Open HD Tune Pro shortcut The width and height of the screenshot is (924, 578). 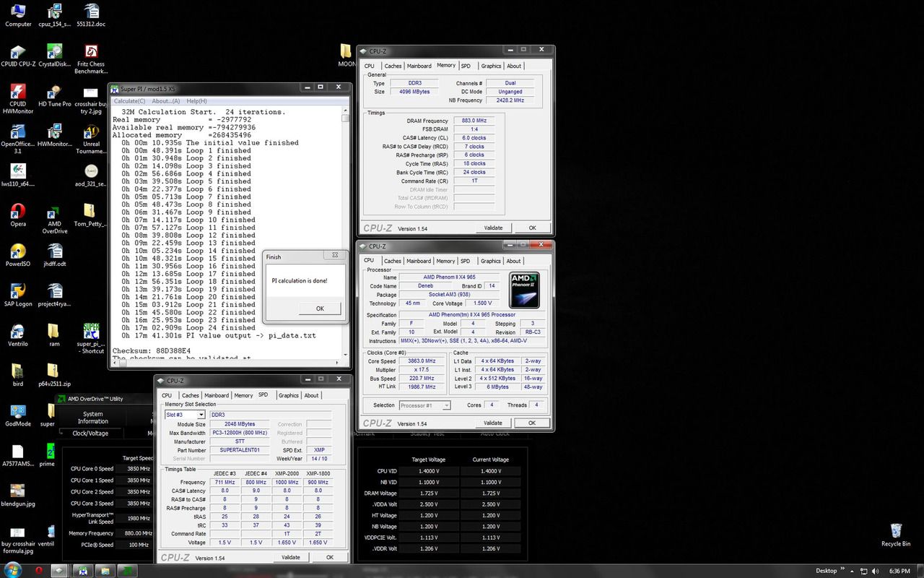point(54,95)
